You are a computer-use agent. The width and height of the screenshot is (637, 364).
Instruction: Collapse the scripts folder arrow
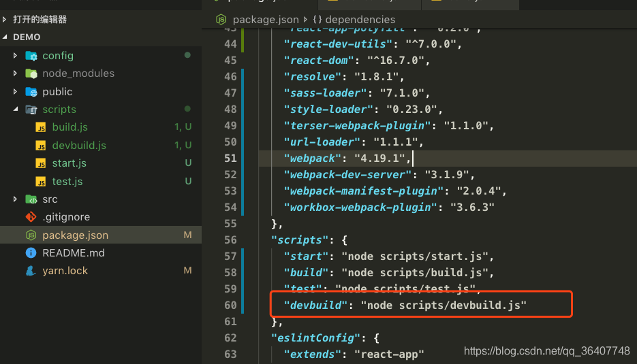point(16,109)
